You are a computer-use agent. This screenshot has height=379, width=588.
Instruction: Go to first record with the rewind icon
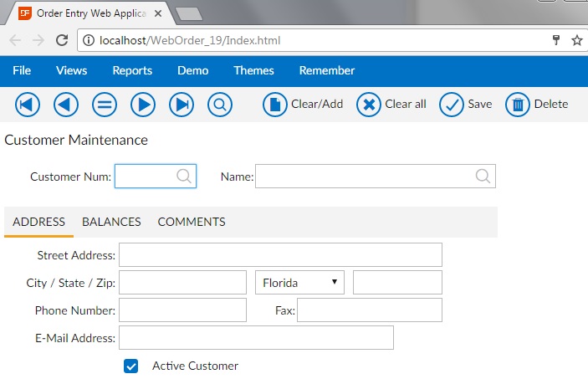click(x=28, y=105)
